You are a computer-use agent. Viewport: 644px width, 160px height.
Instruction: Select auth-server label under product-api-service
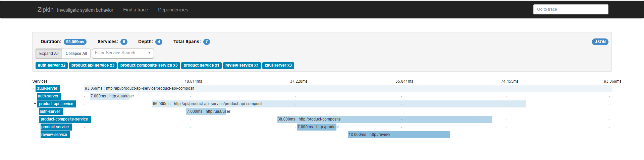(x=50, y=111)
